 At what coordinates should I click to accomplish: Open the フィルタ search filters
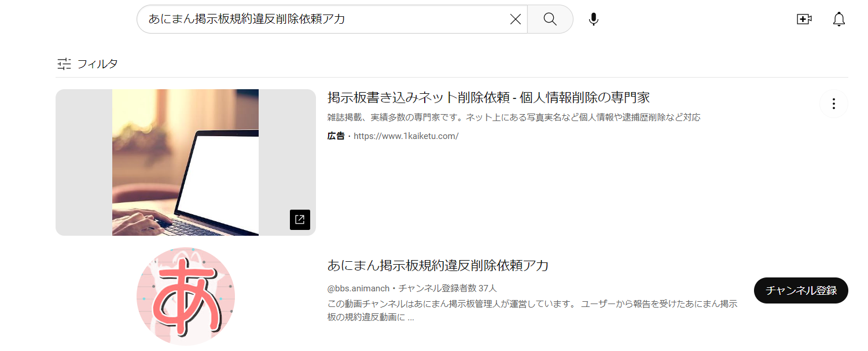point(87,64)
